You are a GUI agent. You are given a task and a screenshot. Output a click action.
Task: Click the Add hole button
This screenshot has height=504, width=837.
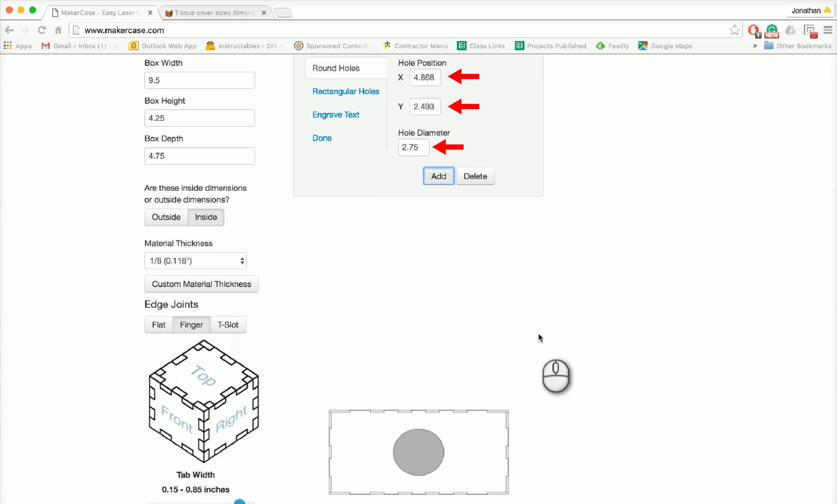438,176
